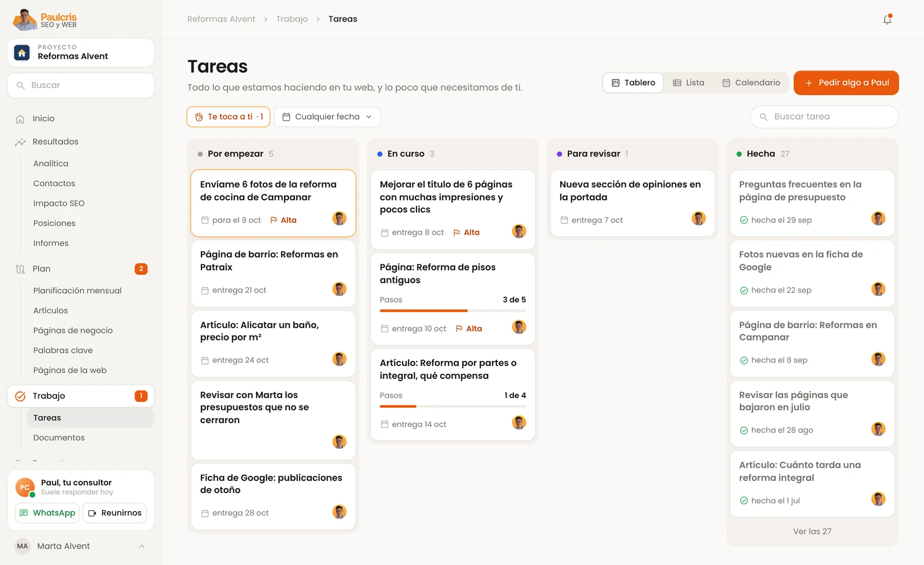Click Alta priority flag on Reforma de pisos card
The width and height of the screenshot is (924, 565).
tap(469, 329)
